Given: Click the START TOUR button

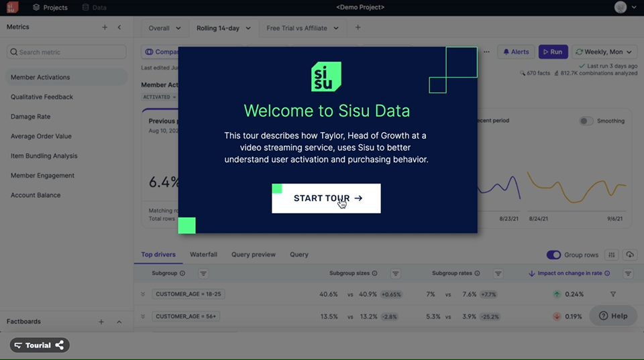Looking at the screenshot, I should pos(326,198).
